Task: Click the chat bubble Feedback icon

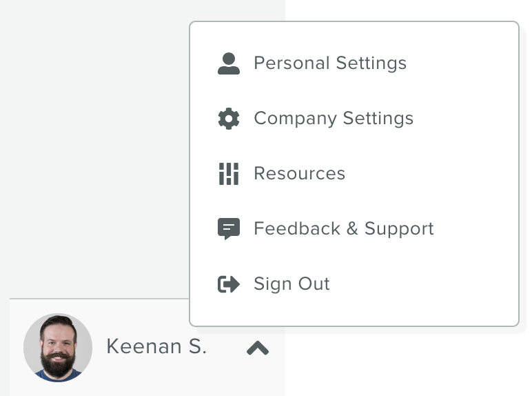Action: 229,229
